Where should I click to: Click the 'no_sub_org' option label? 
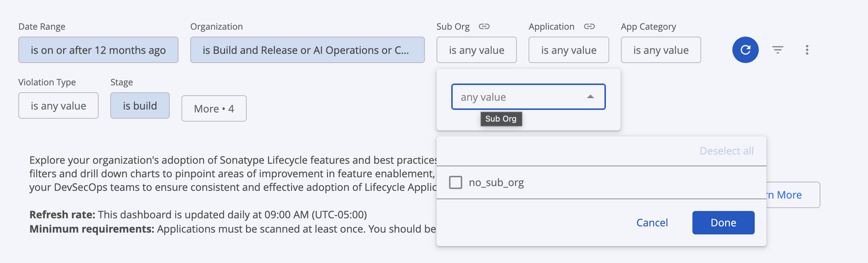[496, 182]
